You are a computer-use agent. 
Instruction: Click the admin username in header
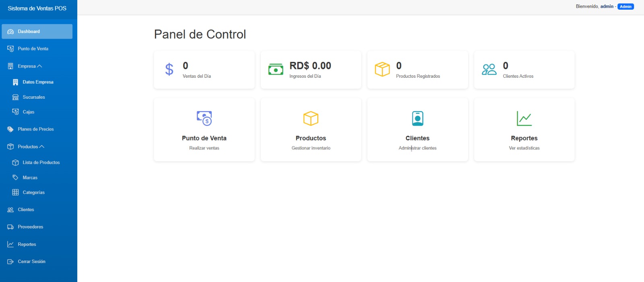607,6
